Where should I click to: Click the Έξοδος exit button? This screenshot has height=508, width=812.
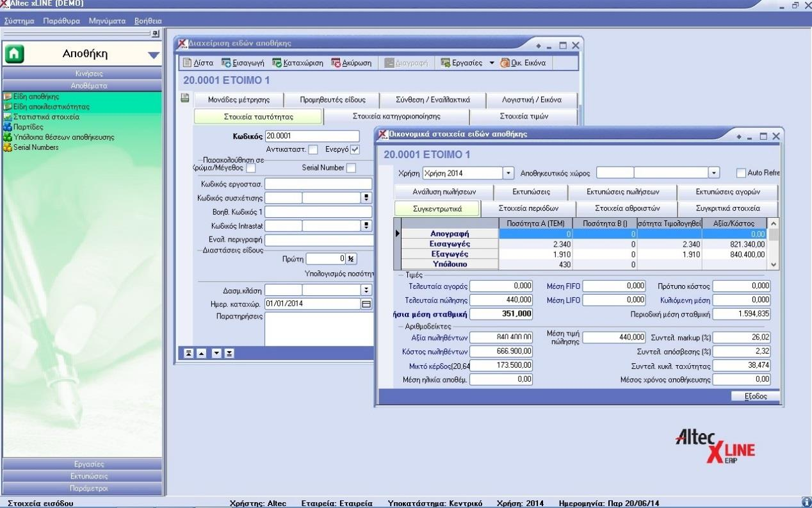[x=756, y=397]
